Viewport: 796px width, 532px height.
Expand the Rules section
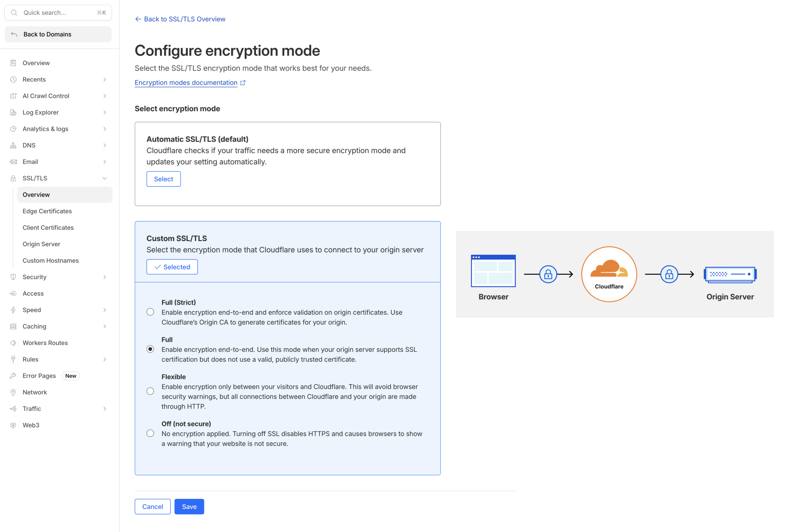pos(104,359)
